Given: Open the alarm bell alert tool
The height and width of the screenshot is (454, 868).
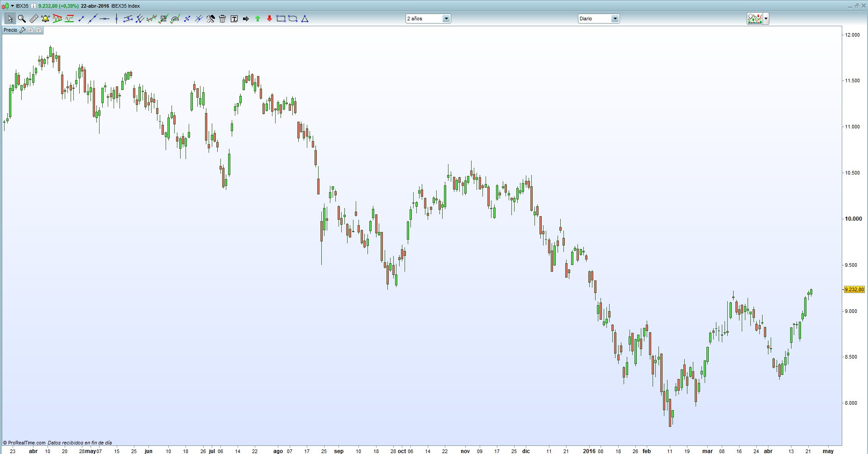Looking at the screenshot, I should [45, 19].
